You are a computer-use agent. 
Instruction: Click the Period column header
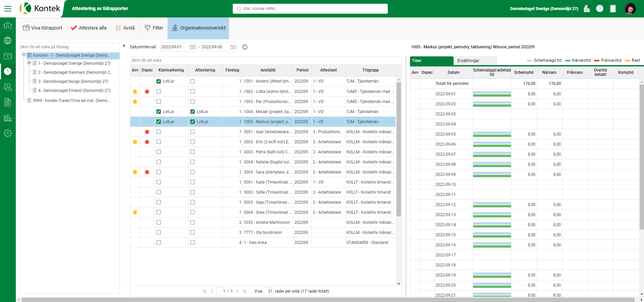302,70
